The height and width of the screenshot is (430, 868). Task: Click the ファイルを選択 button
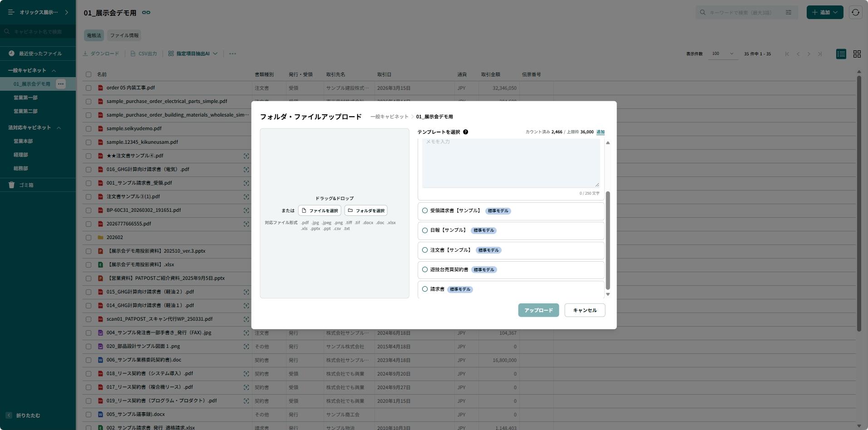point(320,210)
